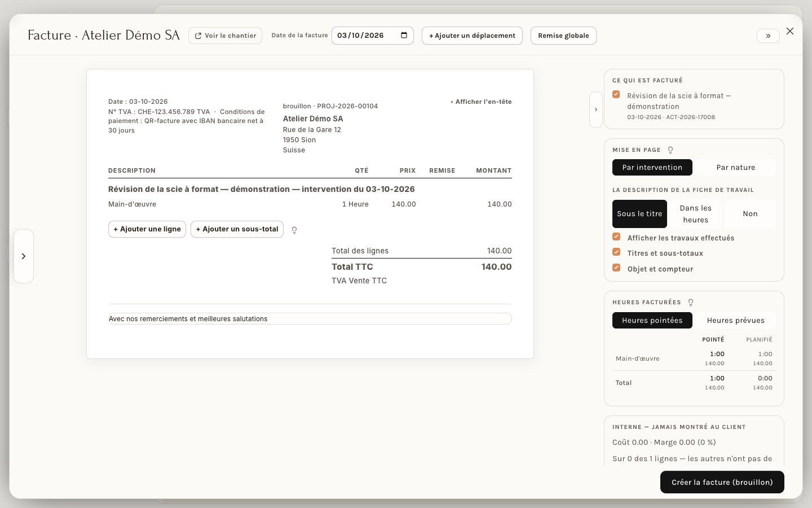Select Non for work sheet description
Image resolution: width=812 pixels, height=508 pixels.
pos(750,214)
